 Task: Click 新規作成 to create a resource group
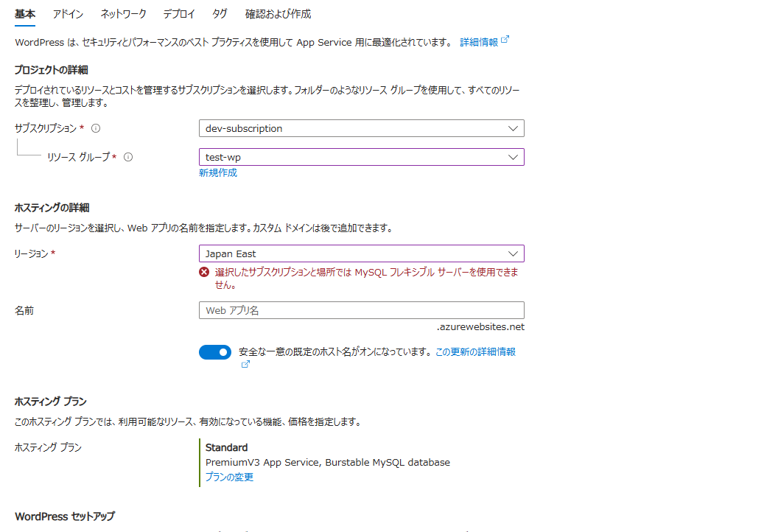217,172
